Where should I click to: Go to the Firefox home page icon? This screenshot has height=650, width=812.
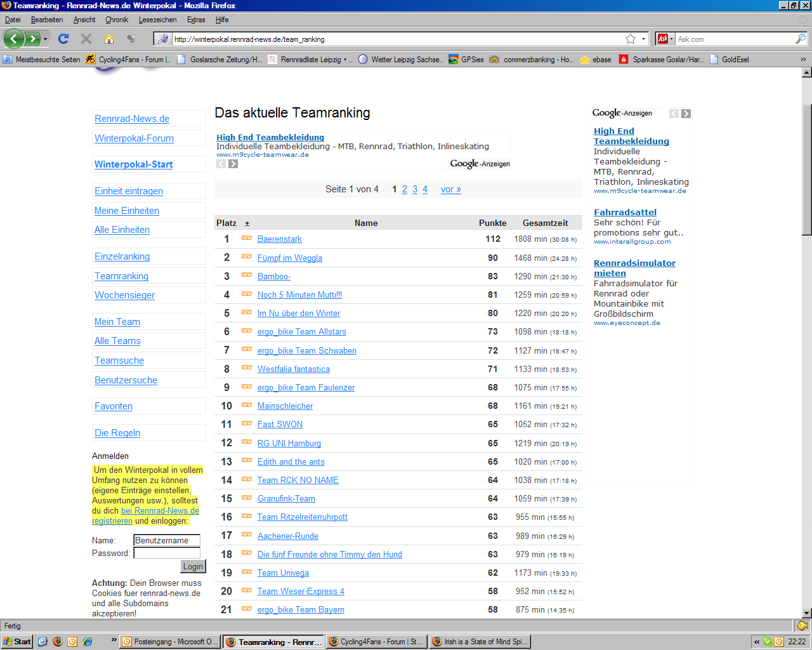[109, 39]
